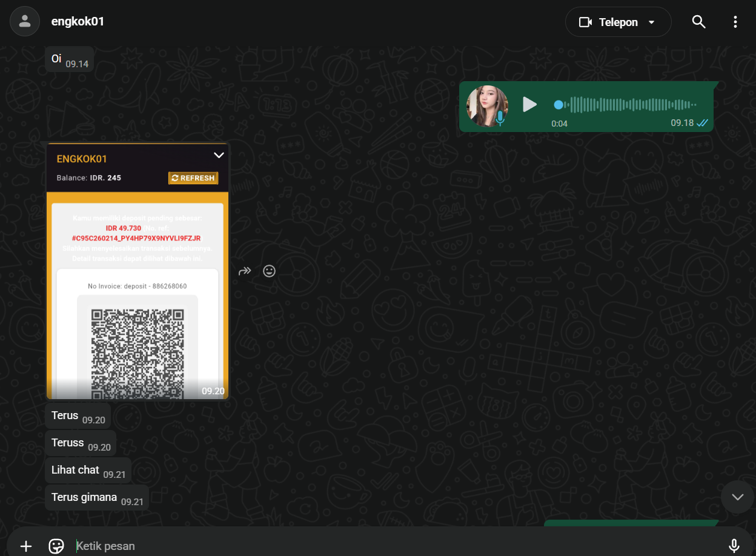
Task: Start a call with the Telepon button
Action: coord(618,22)
